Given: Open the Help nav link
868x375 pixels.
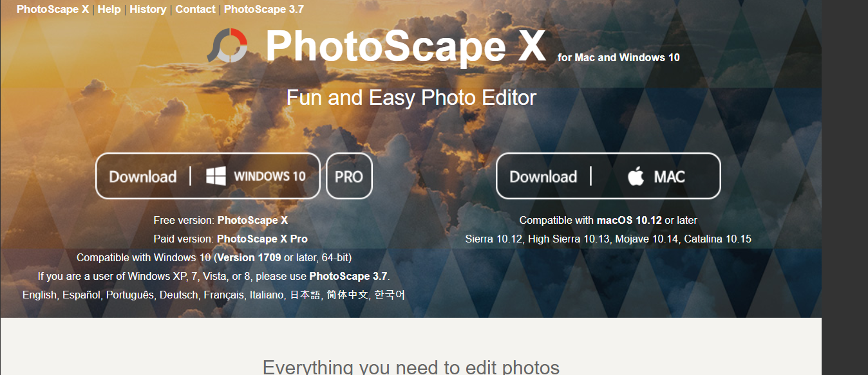Looking at the screenshot, I should click(x=109, y=9).
